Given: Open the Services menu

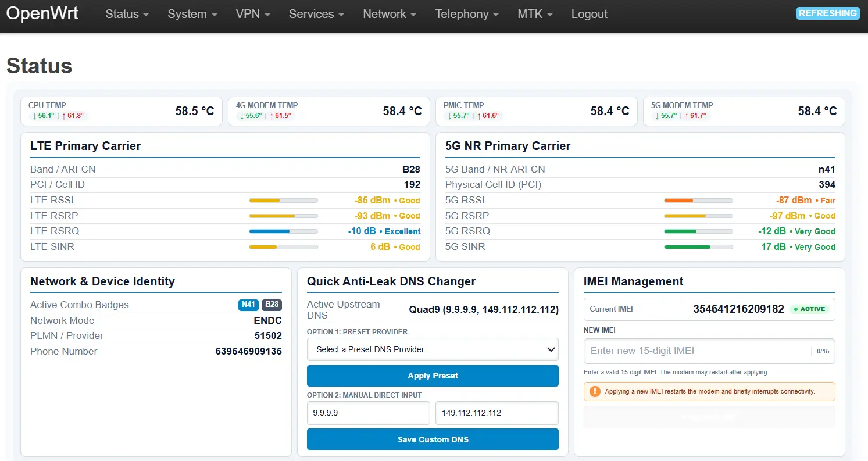Looking at the screenshot, I should pyautogui.click(x=316, y=14).
